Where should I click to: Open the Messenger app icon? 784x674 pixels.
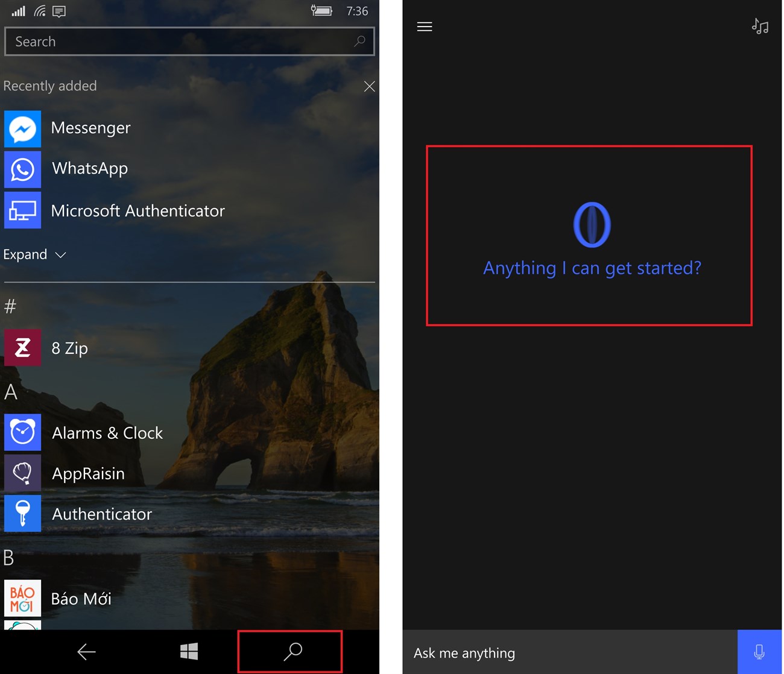(22, 128)
